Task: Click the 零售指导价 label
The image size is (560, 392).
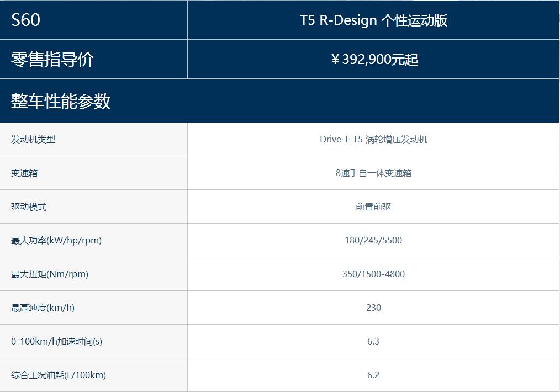Action: (52, 59)
